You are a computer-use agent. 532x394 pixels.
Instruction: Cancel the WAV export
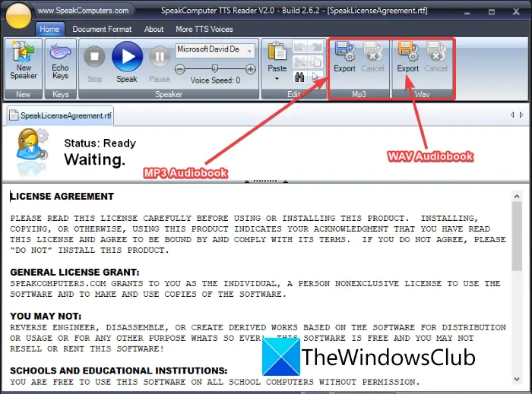point(436,57)
